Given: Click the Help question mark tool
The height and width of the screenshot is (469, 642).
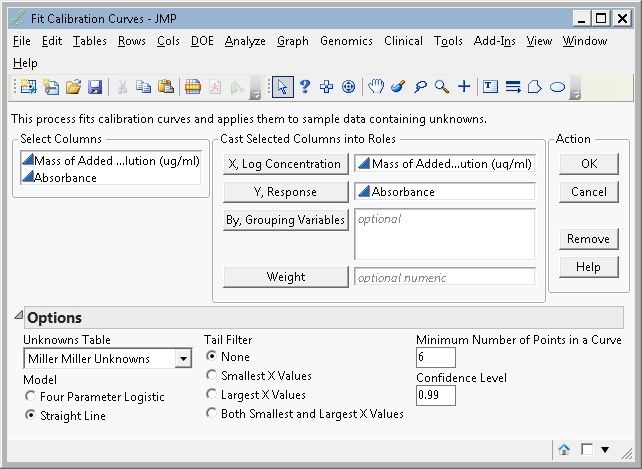Looking at the screenshot, I should pos(305,86).
